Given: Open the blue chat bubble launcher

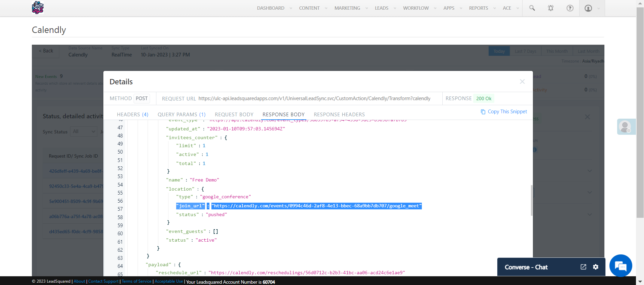Looking at the screenshot, I should [621, 266].
